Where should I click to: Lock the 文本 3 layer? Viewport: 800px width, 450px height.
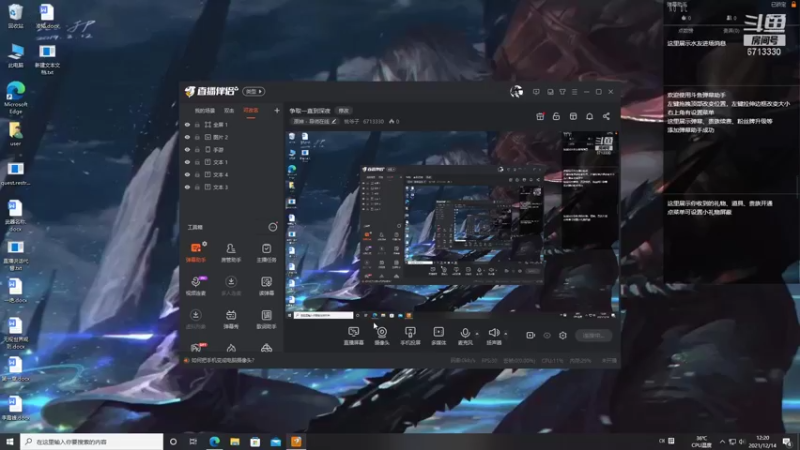(x=197, y=187)
